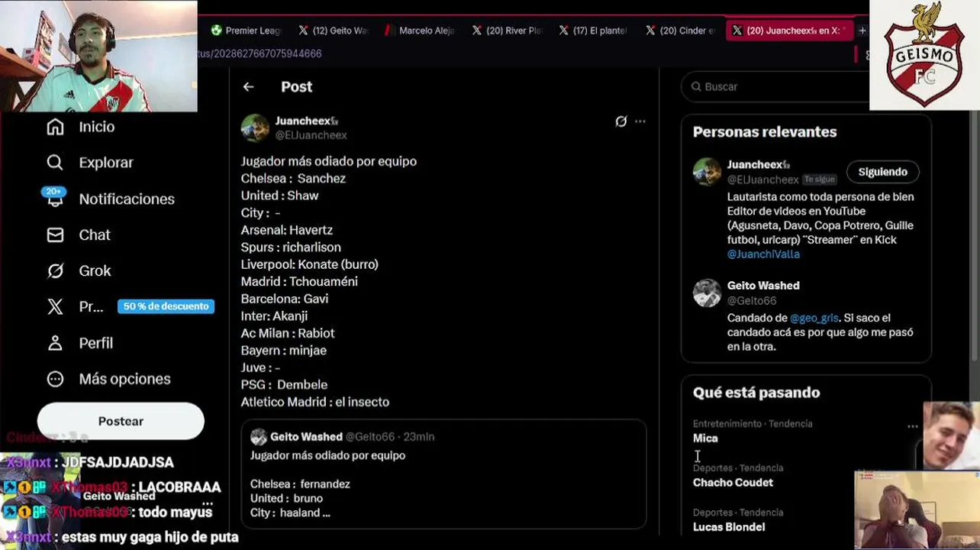Open Geito Washed name in Personas relevantes
Viewport: 980px width, 550px height.
763,286
